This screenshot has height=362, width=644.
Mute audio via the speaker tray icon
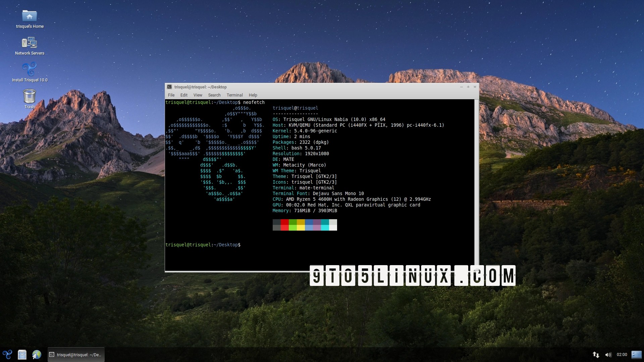click(608, 355)
